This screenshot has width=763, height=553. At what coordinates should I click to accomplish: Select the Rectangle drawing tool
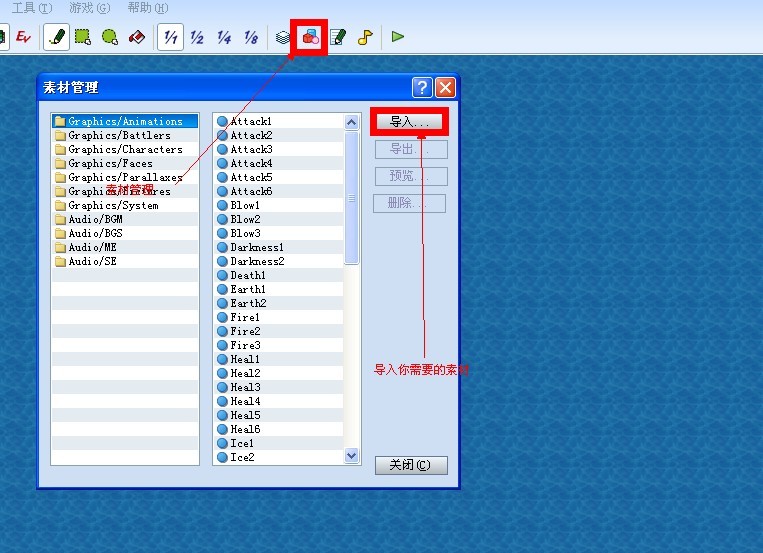[83, 37]
